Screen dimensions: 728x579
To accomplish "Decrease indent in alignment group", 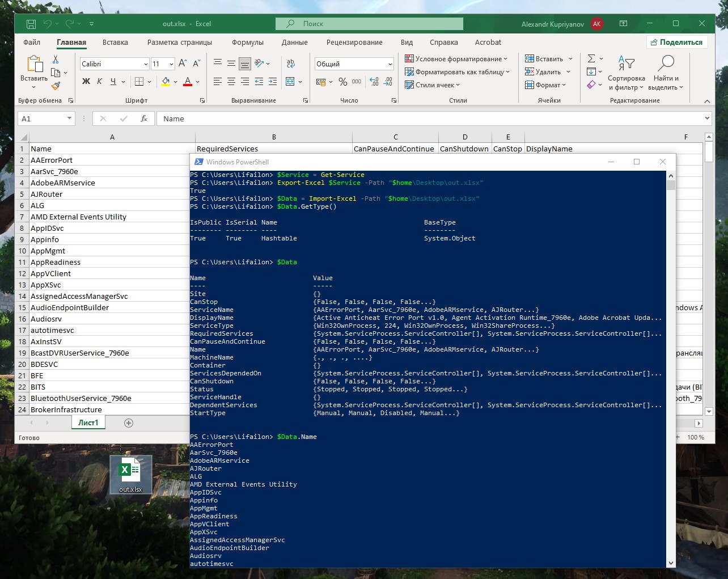I will pyautogui.click(x=259, y=82).
